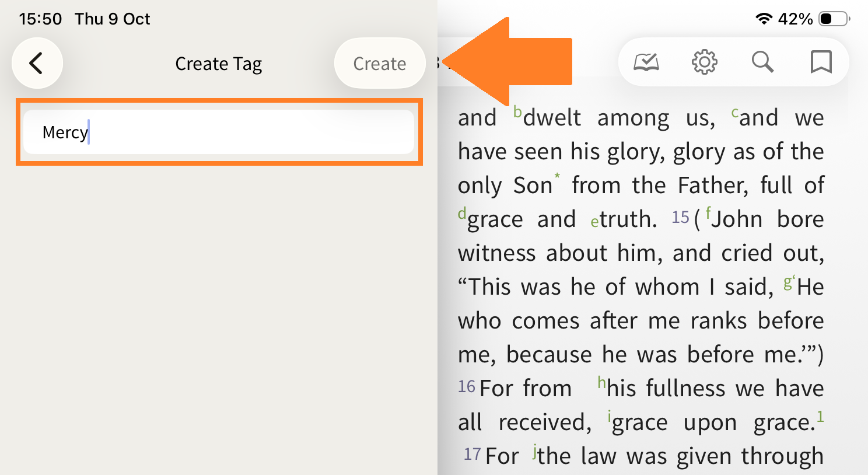Tap the asterisk note after "Son"

coord(557,176)
